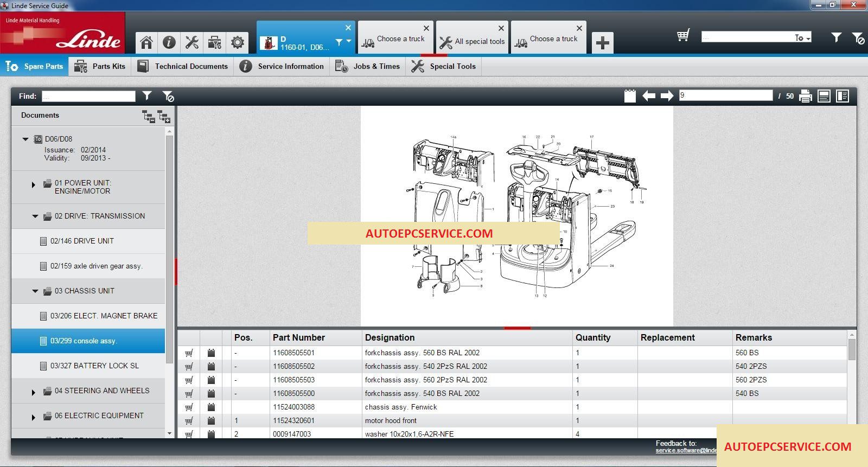868x467 pixels.
Task: Open the wrench tools icon in the top toolbar
Action: click(192, 42)
